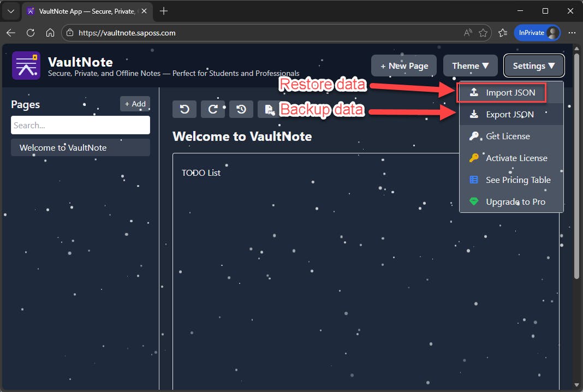The width and height of the screenshot is (583, 392).
Task: Click the undo button in the editor toolbar
Action: tap(185, 109)
